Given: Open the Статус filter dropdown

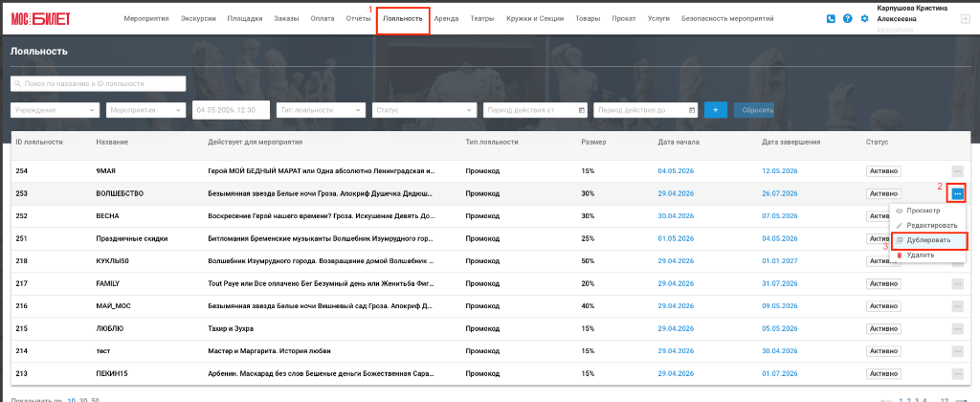Looking at the screenshot, I should (x=424, y=110).
